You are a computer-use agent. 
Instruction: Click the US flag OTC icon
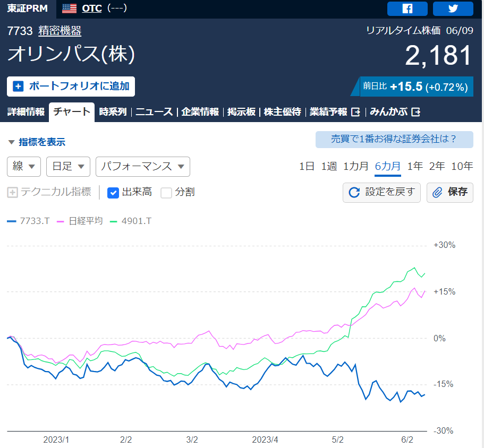click(x=69, y=8)
